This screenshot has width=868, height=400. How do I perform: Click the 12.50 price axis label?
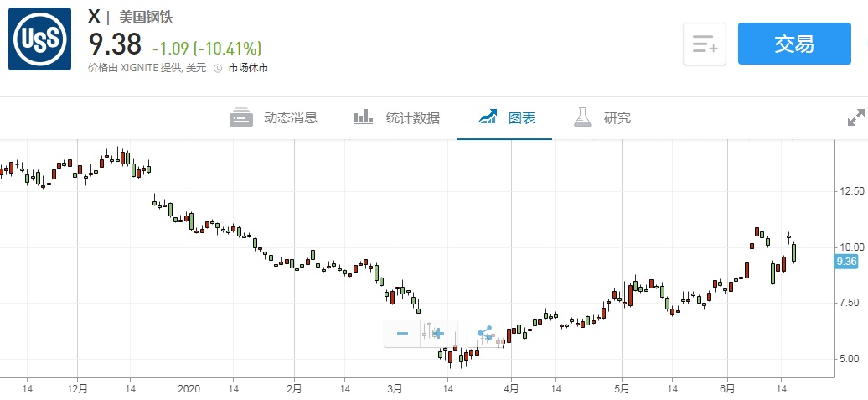851,191
